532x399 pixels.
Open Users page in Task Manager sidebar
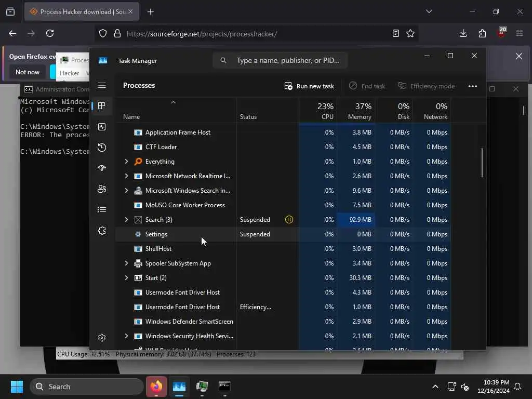tap(102, 189)
